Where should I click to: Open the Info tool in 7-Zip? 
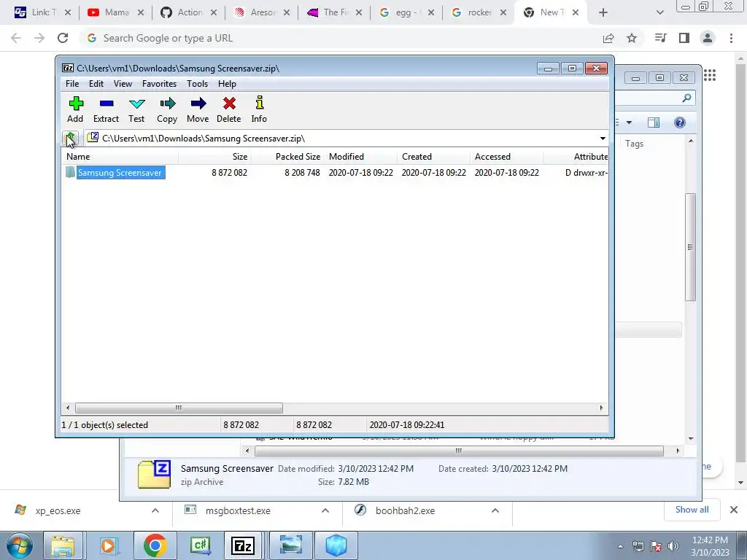point(259,109)
